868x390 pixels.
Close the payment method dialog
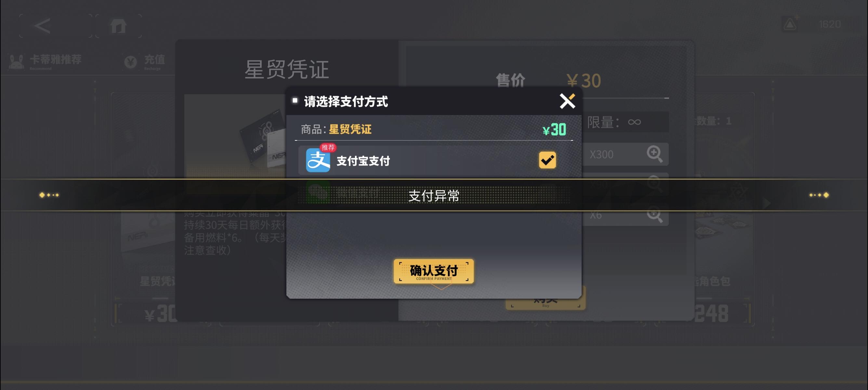567,101
